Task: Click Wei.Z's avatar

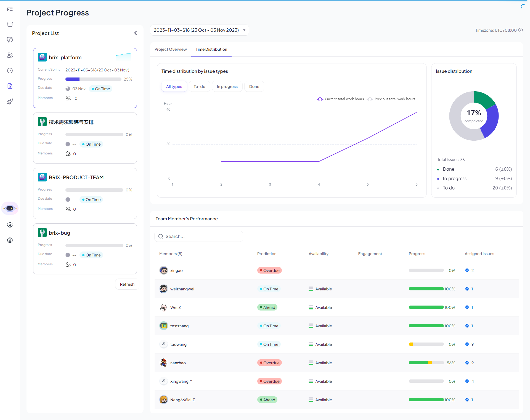Action: point(164,307)
